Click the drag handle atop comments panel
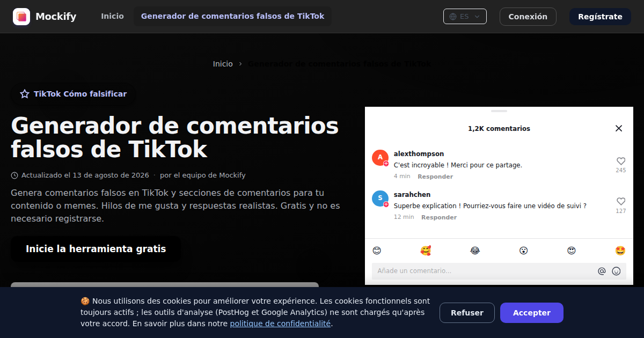 499,111
